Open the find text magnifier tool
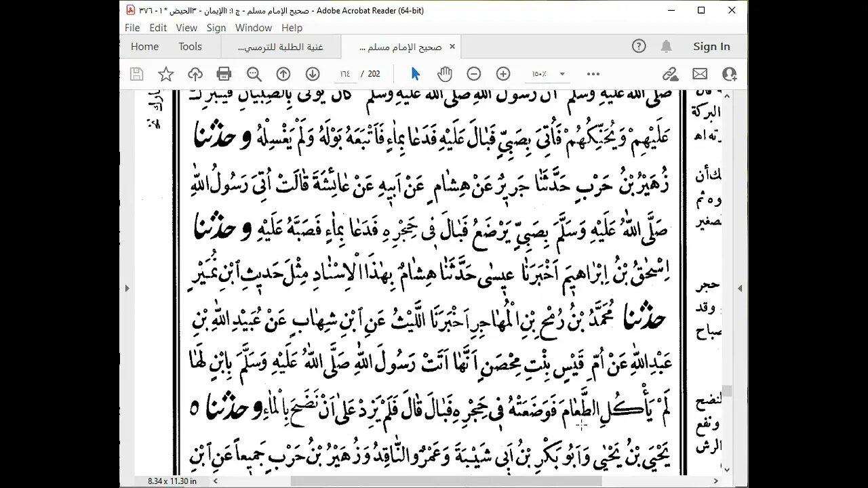Image resolution: width=868 pixels, height=488 pixels. (x=254, y=74)
